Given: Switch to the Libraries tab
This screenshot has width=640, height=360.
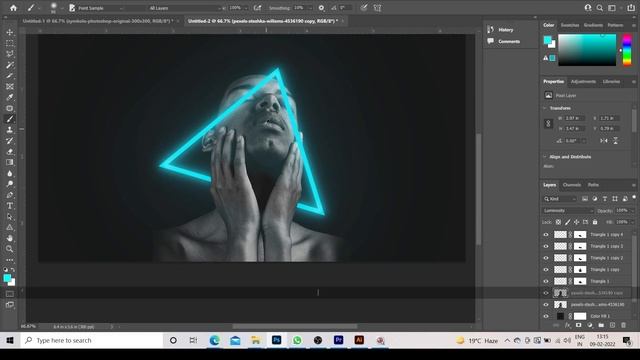Looking at the screenshot, I should pos(611,82).
